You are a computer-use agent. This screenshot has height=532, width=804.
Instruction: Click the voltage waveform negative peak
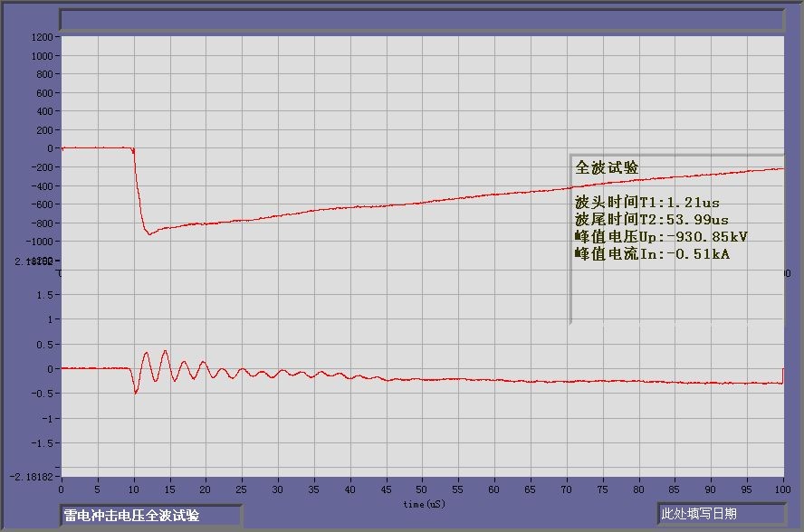pyautogui.click(x=149, y=234)
